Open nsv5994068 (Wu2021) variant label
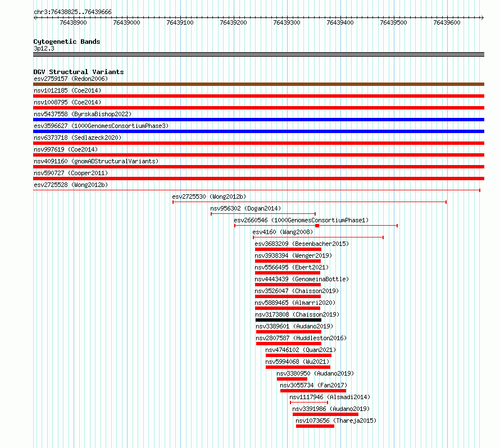The image size is (500, 448). [x=297, y=362]
